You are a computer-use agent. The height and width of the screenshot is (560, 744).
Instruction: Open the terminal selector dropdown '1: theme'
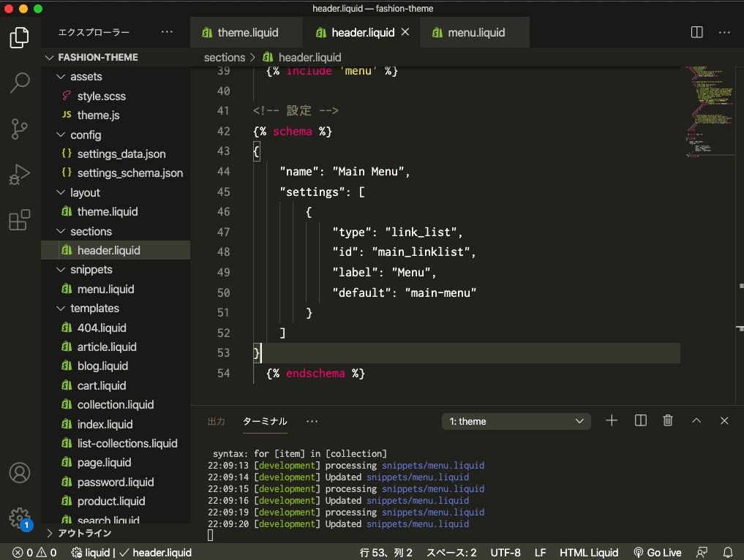[x=516, y=421]
